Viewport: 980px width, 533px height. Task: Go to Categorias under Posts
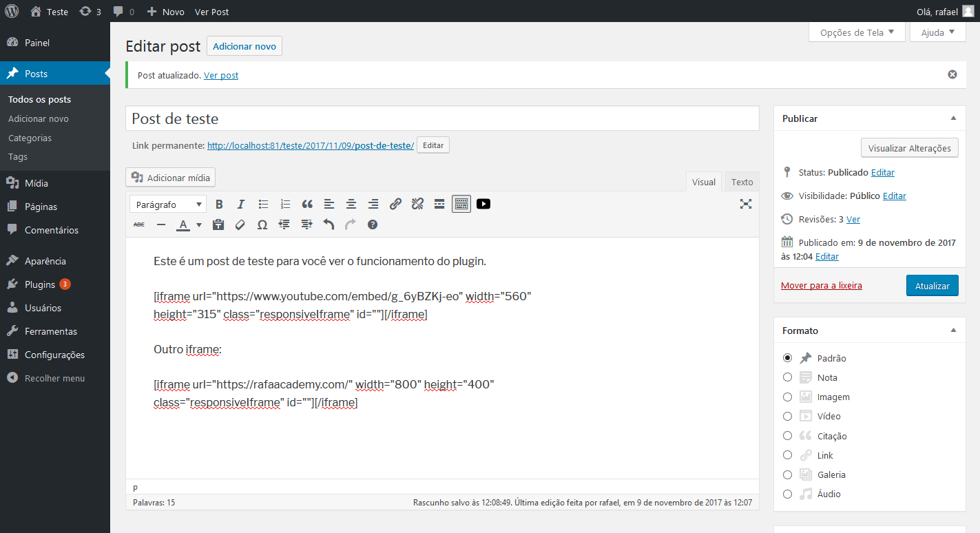(x=30, y=138)
